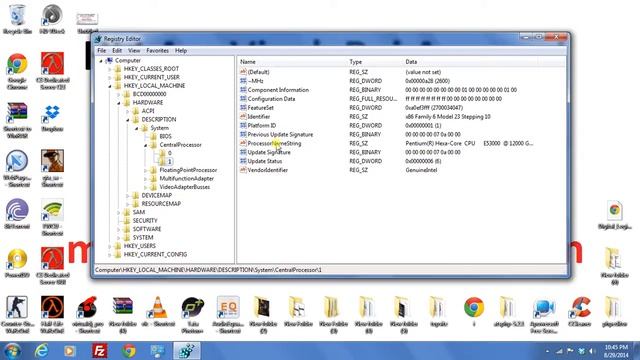
Task: Select the FeatureSet value
Action: pos(260,108)
